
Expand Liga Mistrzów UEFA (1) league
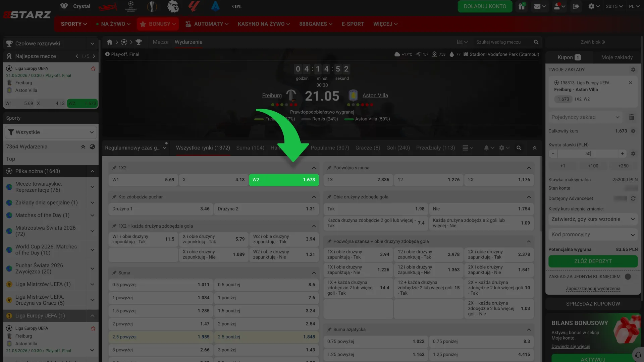point(92,284)
